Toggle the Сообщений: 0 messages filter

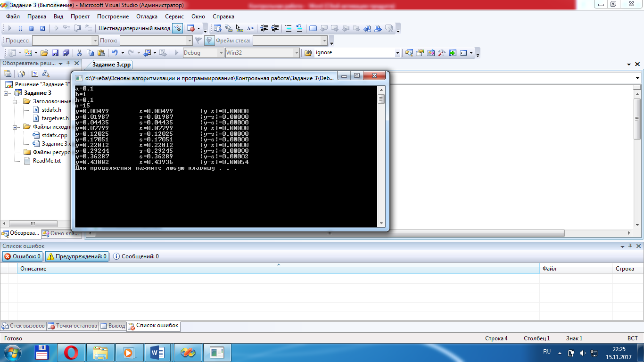[x=136, y=256]
